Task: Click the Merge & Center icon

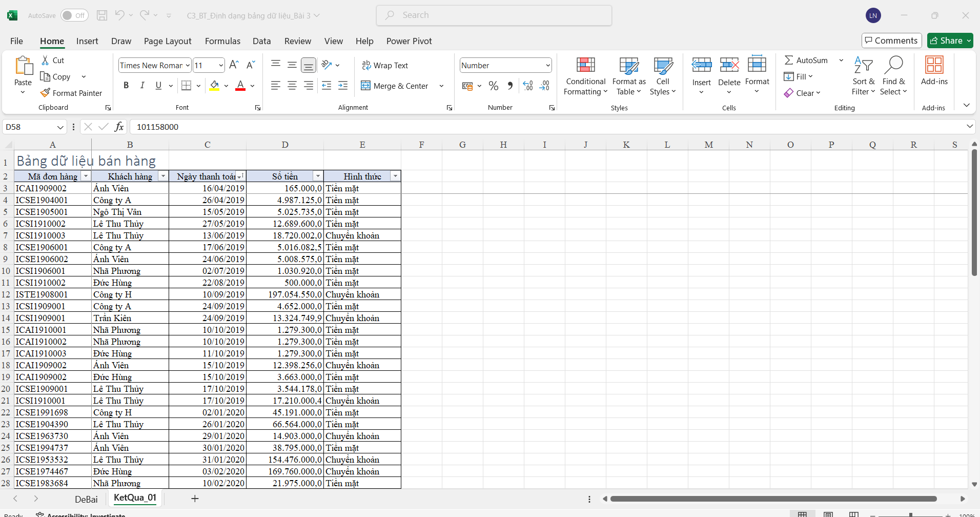Action: (365, 86)
